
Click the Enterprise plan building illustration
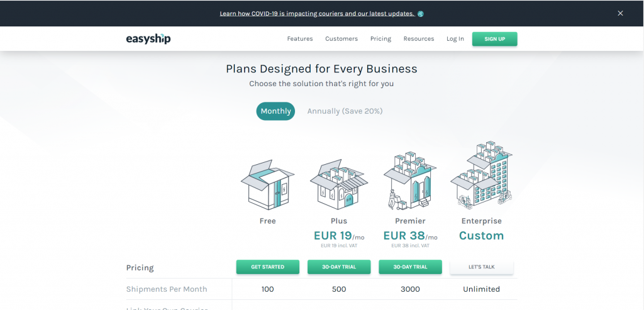481,174
